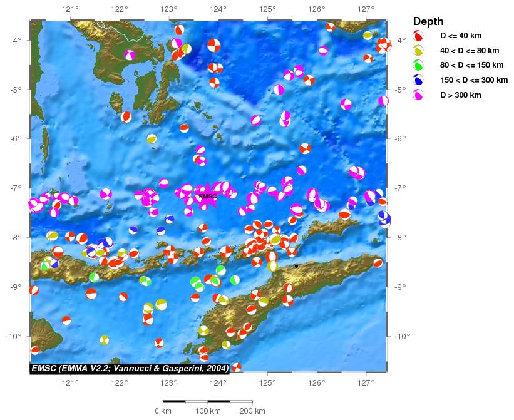Click the EMSC EMMA V2.2 credit caption
Image resolution: width=514 pixels, height=420 pixels.
click(130, 368)
